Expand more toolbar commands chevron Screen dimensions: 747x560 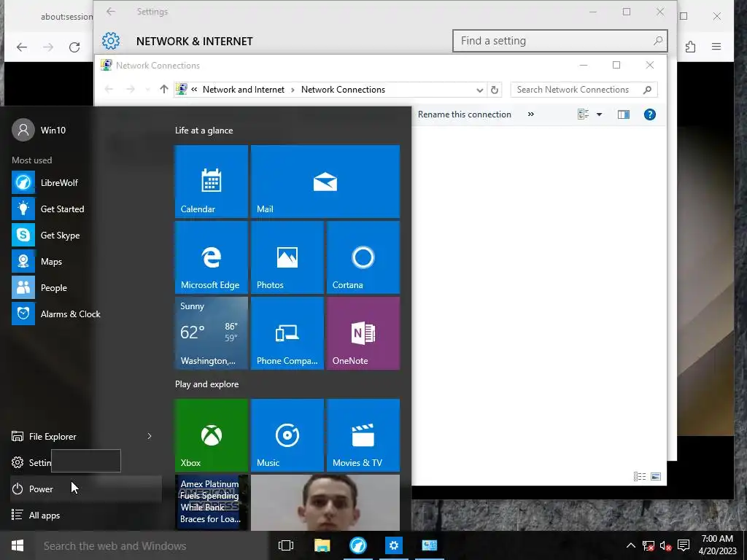531,114
